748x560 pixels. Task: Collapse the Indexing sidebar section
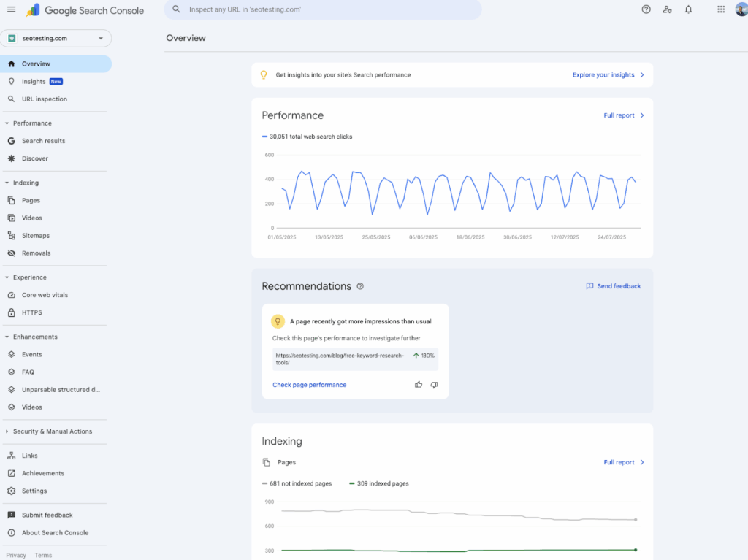(x=7, y=183)
